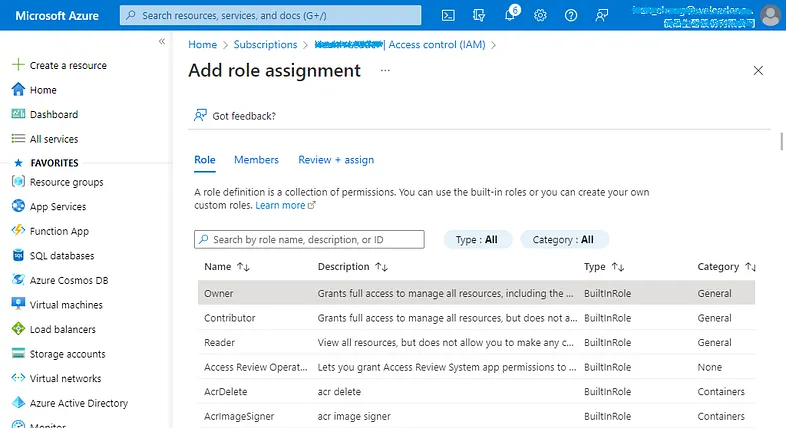This screenshot has height=428, width=786.
Task: Collapse the left sidebar menu
Action: (162, 42)
